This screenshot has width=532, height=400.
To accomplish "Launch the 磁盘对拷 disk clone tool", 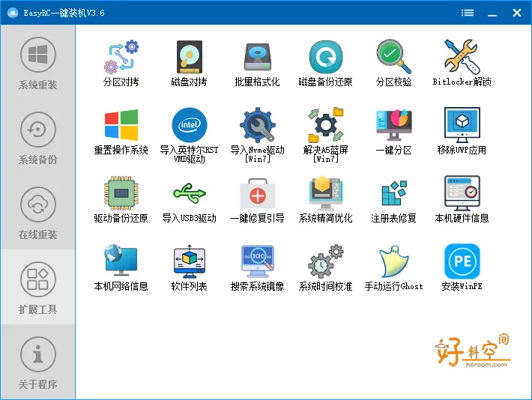I will pyautogui.click(x=189, y=64).
